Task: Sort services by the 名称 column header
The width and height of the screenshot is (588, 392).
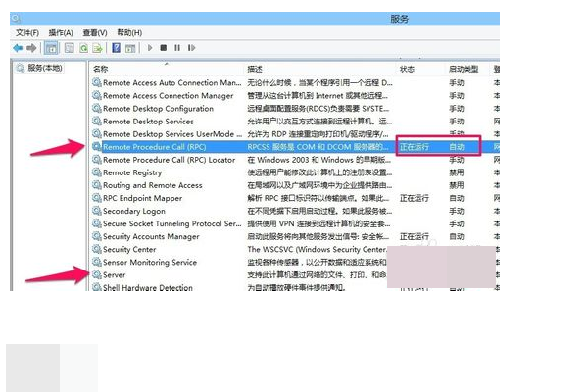Action: click(101, 69)
